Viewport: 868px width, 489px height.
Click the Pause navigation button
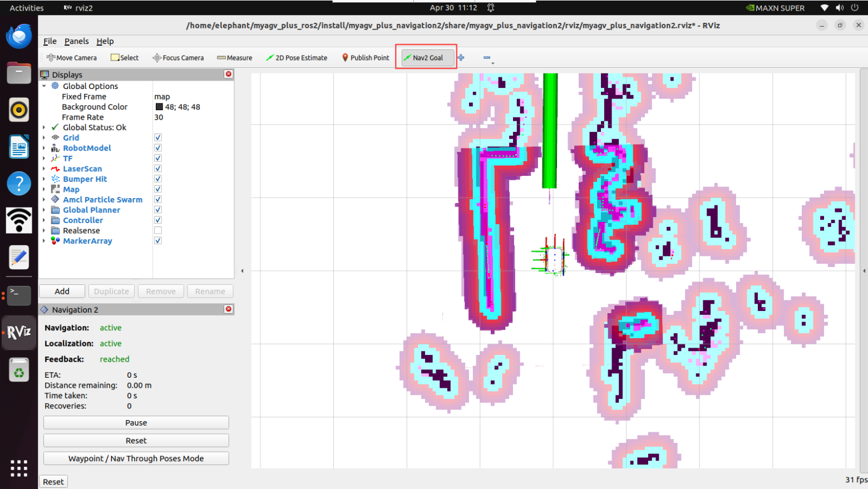136,423
